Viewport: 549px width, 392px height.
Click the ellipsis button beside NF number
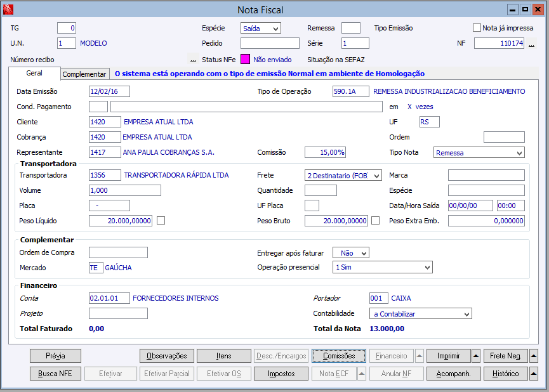(531, 44)
